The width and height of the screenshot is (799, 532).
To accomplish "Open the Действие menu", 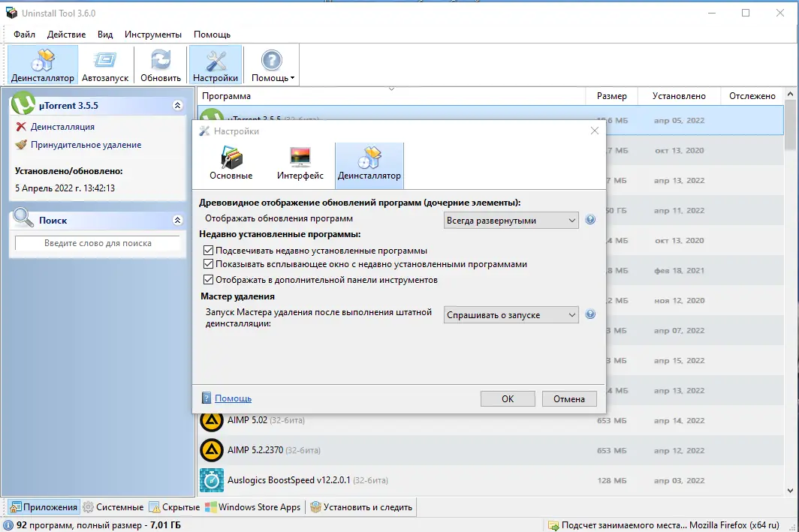I will tap(66, 34).
